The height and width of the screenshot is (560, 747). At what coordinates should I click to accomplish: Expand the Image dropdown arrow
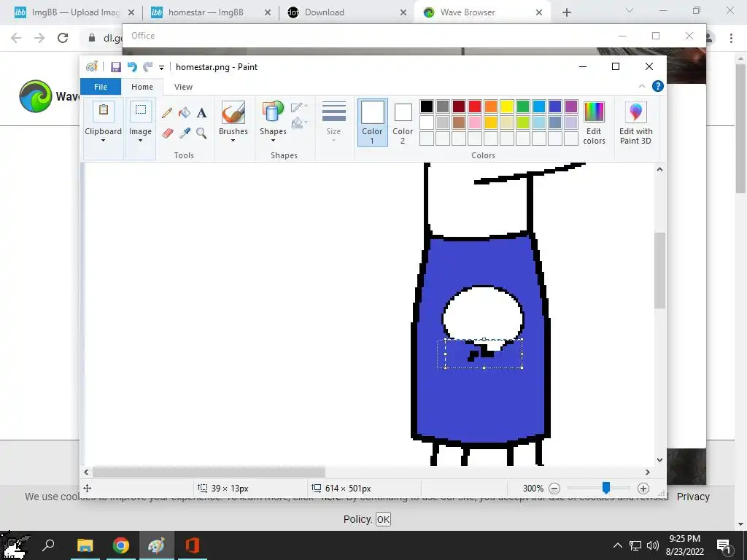coord(141,141)
